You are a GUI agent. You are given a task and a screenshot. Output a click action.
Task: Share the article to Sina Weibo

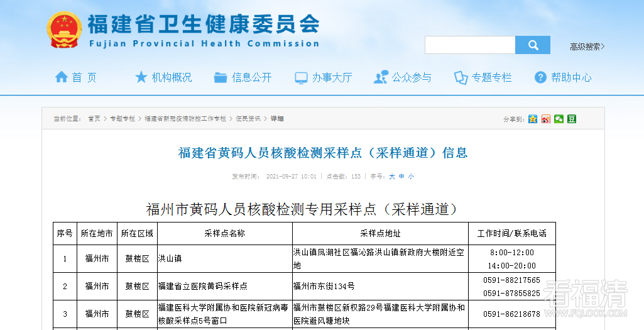tap(545, 119)
